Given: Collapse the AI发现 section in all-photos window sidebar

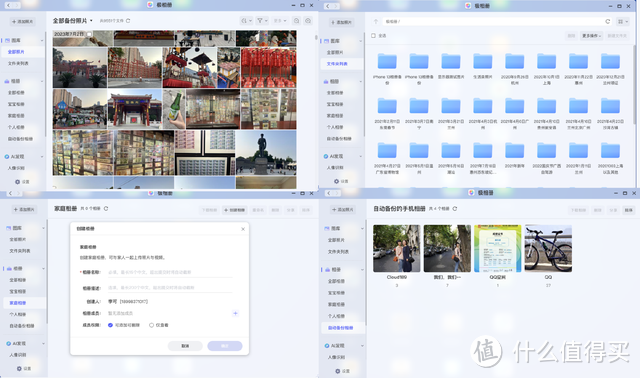Looking at the screenshot, I should pos(42,156).
